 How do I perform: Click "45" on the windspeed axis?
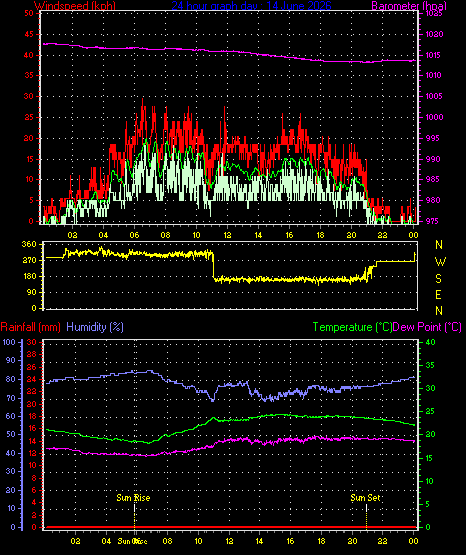coord(29,34)
